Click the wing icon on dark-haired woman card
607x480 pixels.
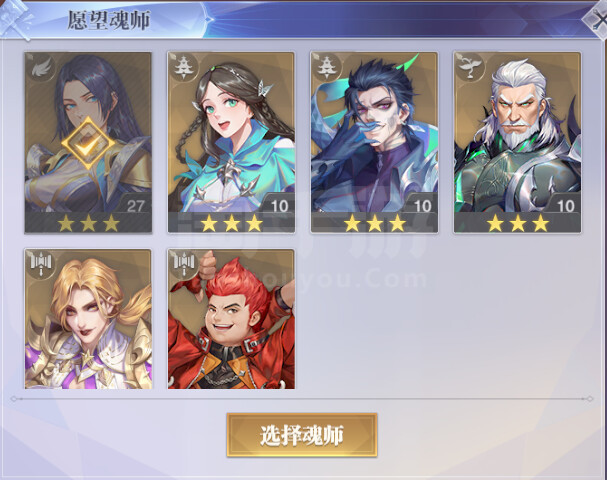point(41,68)
